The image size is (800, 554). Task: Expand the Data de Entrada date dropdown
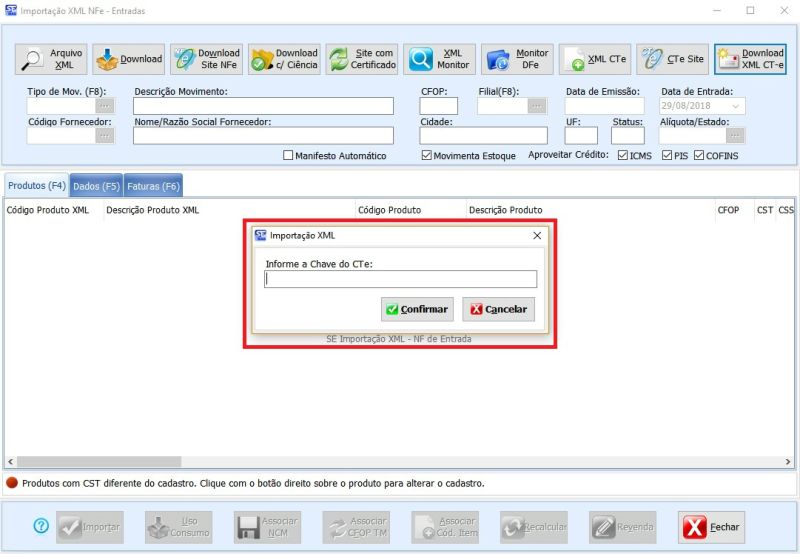pos(736,106)
